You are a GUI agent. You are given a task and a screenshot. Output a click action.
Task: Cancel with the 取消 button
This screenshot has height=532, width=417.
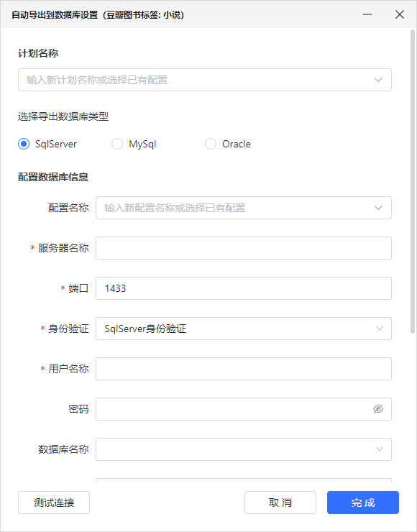[x=280, y=503]
